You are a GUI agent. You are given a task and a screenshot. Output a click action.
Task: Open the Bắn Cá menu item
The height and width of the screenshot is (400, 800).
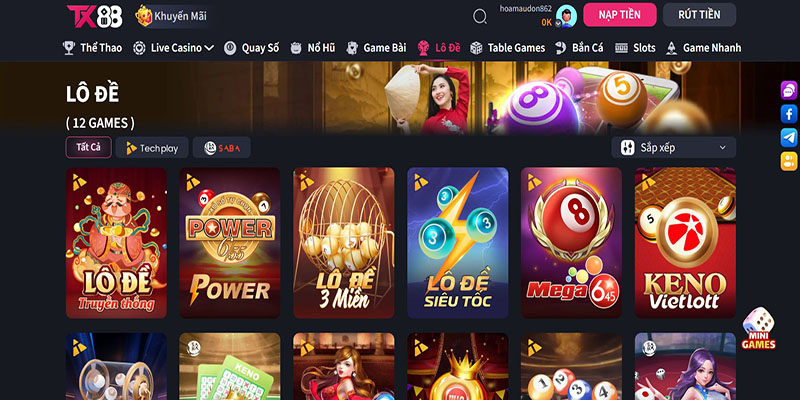point(579,48)
